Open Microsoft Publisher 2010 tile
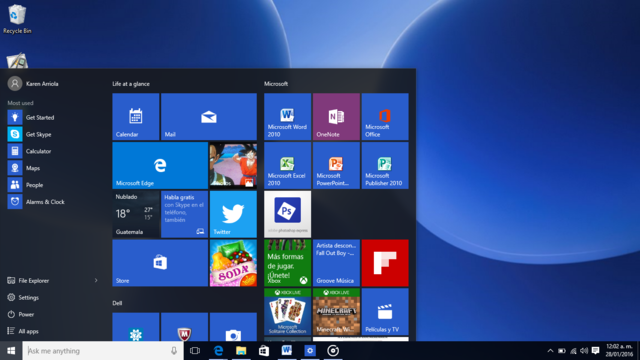The image size is (640, 360). [385, 165]
